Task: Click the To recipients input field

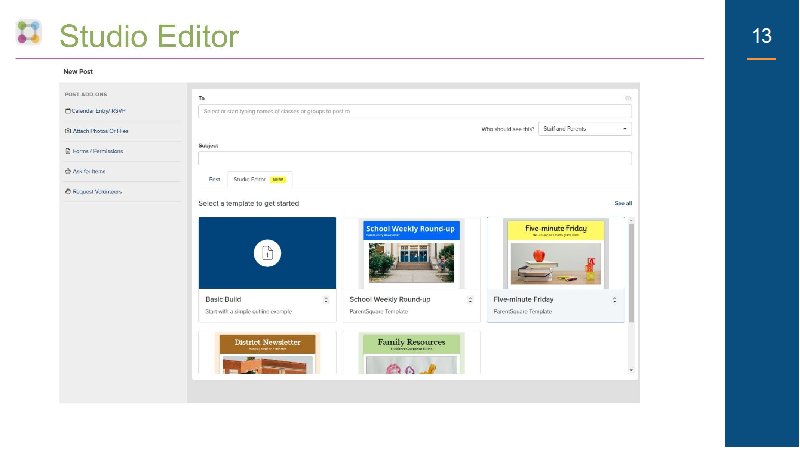Action: [x=415, y=111]
